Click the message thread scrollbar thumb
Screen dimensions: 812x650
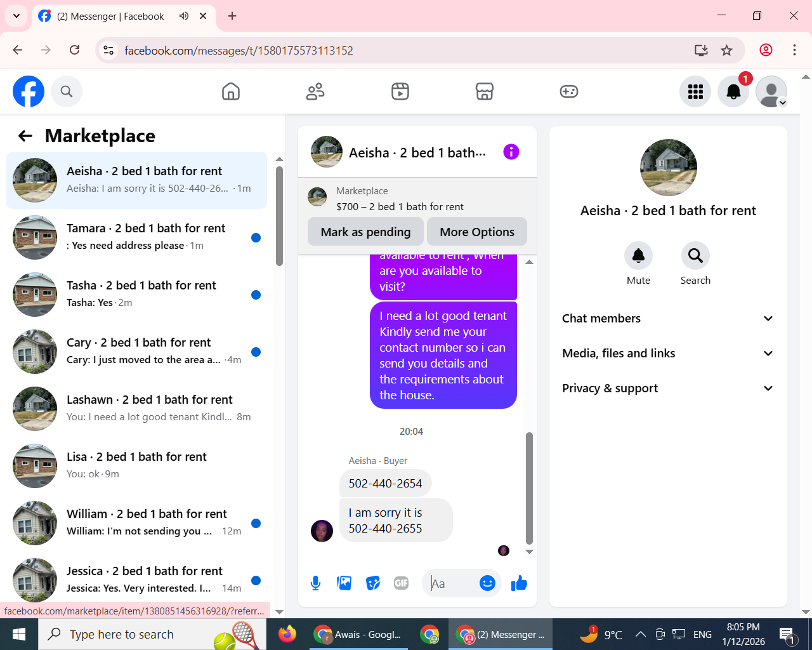click(529, 488)
